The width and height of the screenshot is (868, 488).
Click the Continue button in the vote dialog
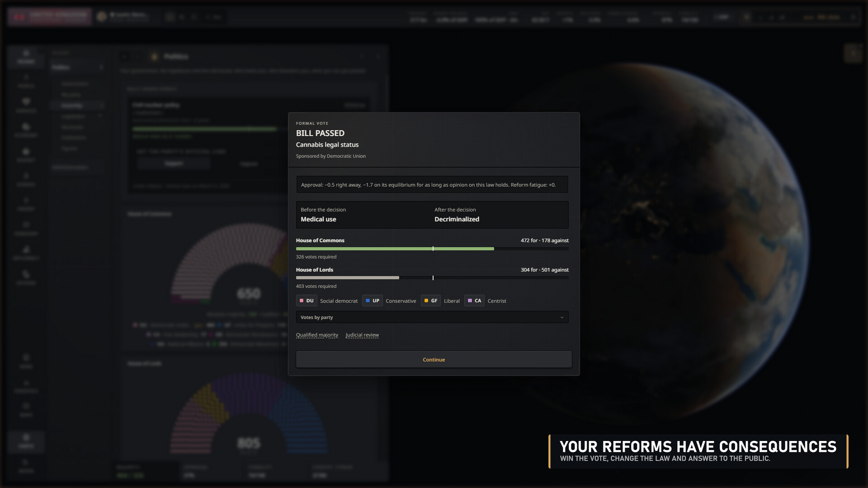coord(434,360)
